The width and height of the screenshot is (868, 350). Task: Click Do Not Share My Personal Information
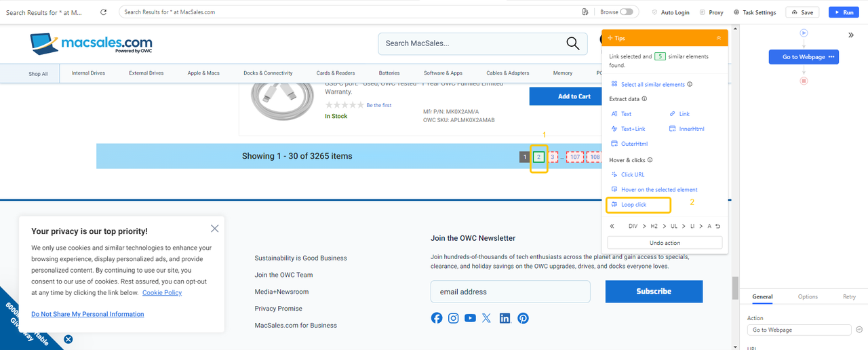[87, 314]
